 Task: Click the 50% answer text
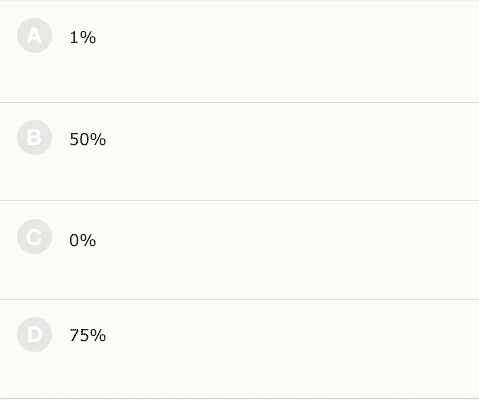(x=88, y=139)
